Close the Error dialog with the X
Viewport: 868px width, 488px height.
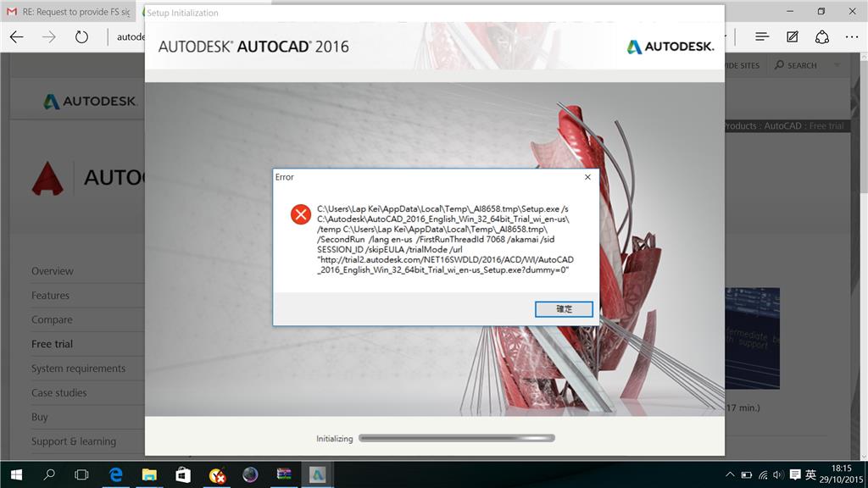[587, 177]
